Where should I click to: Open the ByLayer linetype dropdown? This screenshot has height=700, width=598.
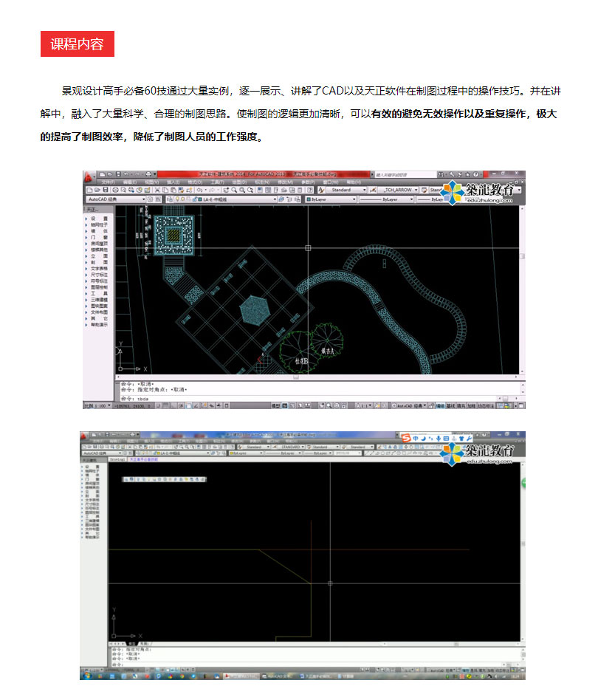coord(386,199)
